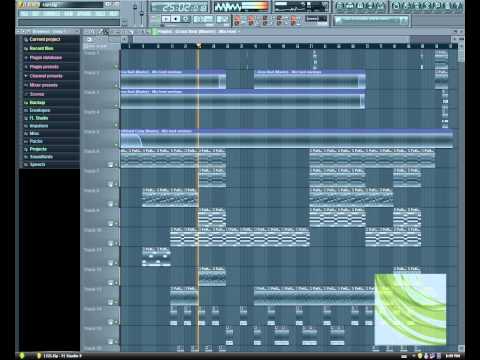Click the FL Studio taskbar button
The height and width of the screenshot is (360, 480).
(x=59, y=356)
